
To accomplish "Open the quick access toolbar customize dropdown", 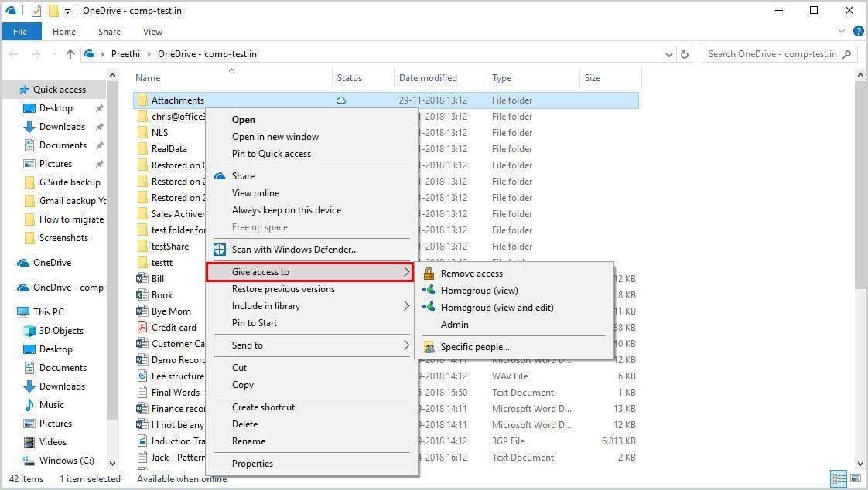I will coord(67,10).
